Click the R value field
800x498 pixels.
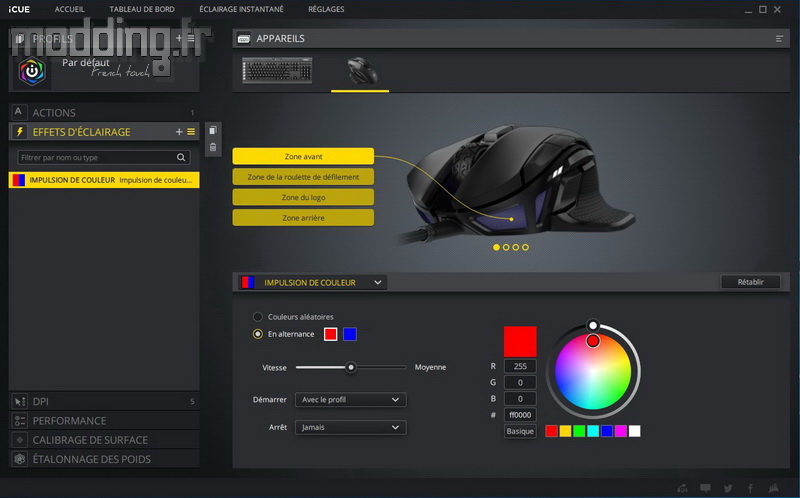pos(520,366)
